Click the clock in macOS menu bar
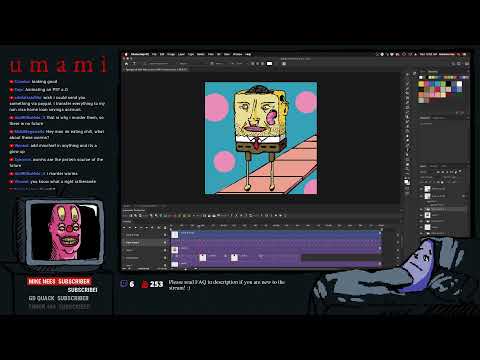 click(x=428, y=54)
